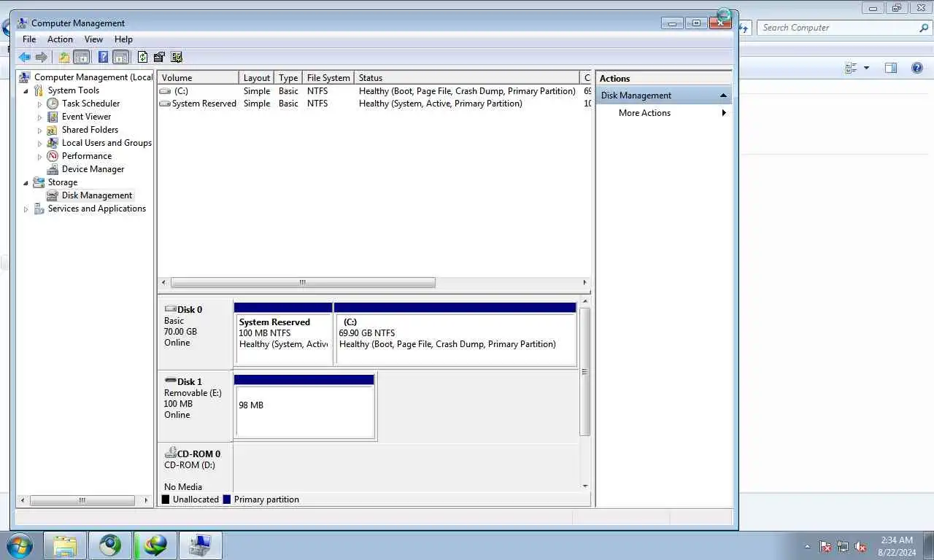Viewport: 934px width, 560px height.
Task: Click the Computer Management taskbar icon
Action: point(200,545)
